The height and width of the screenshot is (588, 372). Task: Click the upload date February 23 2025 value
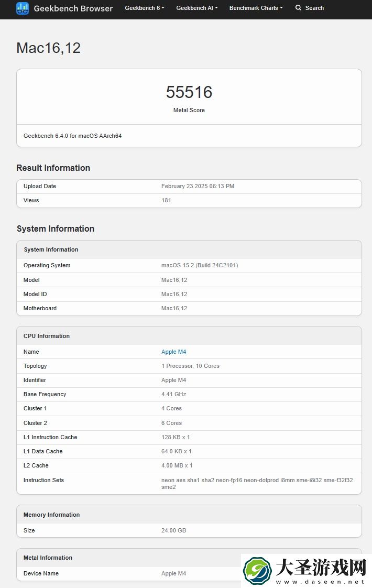[x=198, y=186]
